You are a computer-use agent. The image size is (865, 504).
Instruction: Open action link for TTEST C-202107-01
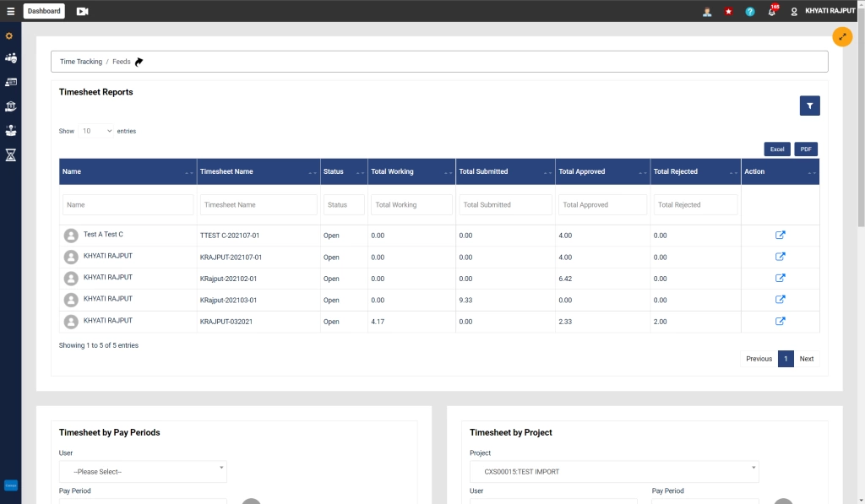pyautogui.click(x=780, y=235)
